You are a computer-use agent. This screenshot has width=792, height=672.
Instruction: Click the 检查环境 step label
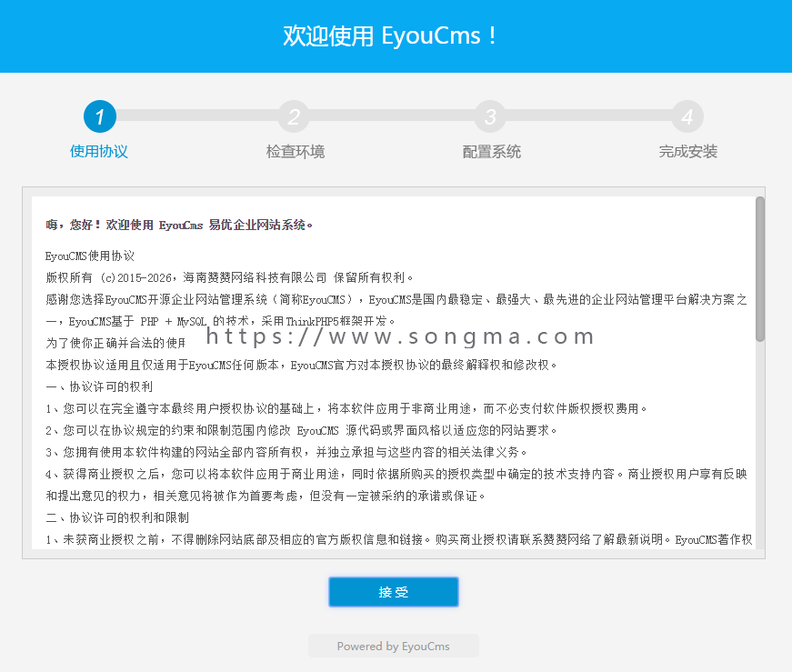296,152
